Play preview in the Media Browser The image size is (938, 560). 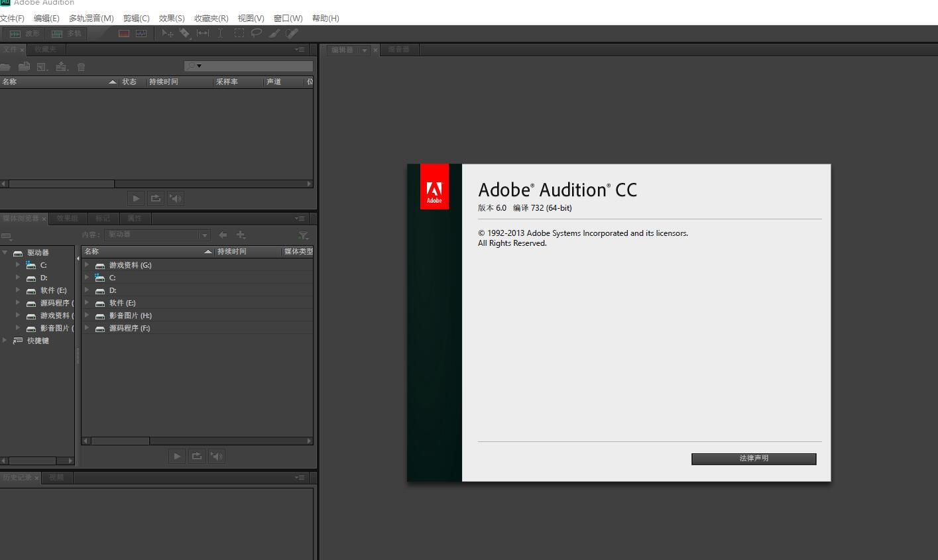pos(177,456)
